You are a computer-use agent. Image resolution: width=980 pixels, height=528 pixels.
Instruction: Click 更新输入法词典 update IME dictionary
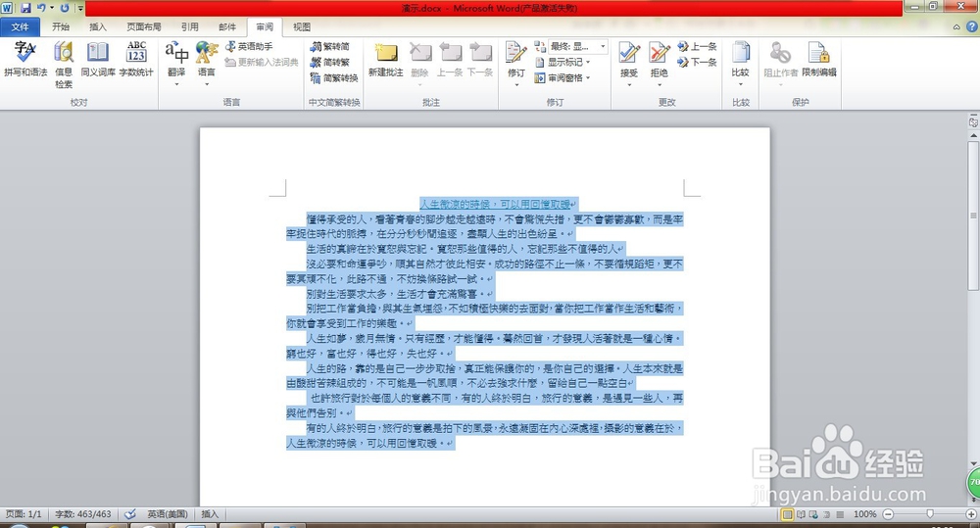(x=262, y=62)
